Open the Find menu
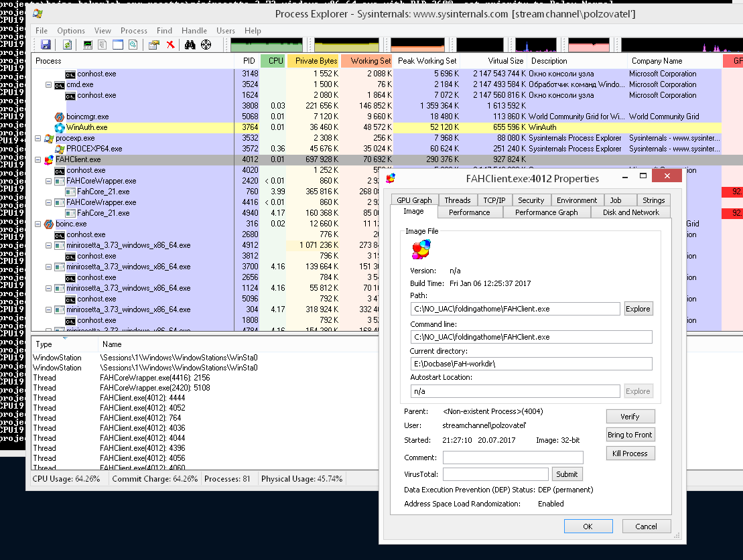The image size is (743, 560). [x=164, y=30]
